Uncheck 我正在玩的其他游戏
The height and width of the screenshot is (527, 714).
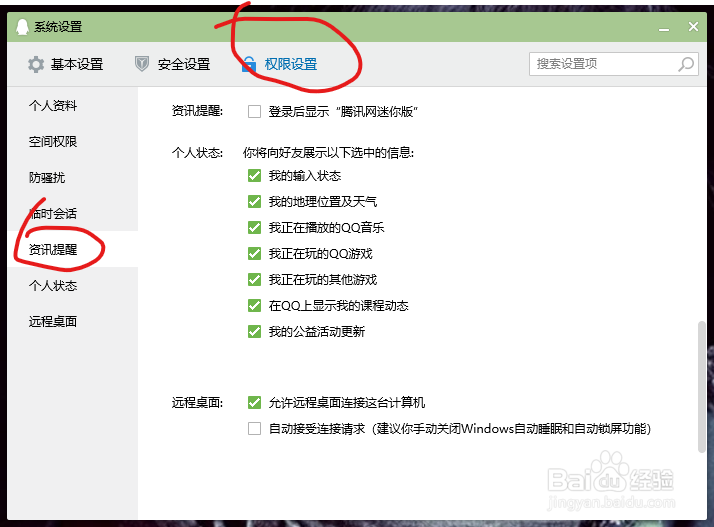[x=255, y=280]
